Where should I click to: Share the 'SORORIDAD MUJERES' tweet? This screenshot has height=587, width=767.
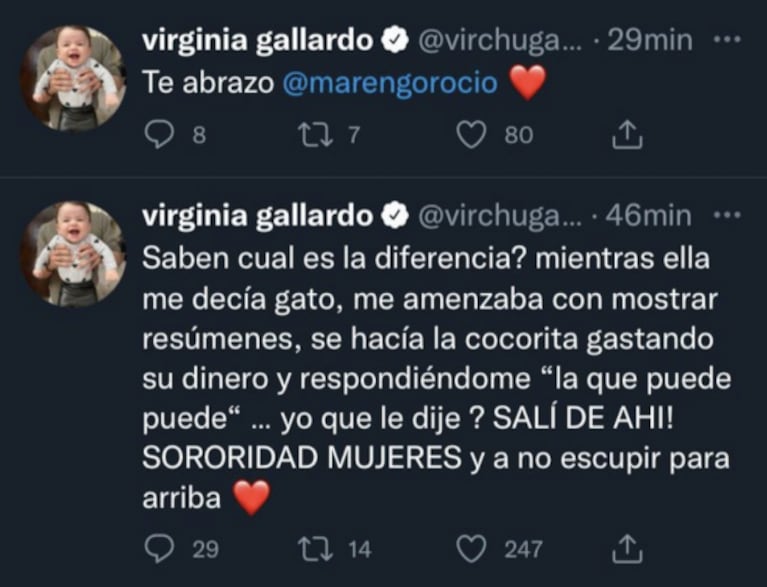coord(625,547)
